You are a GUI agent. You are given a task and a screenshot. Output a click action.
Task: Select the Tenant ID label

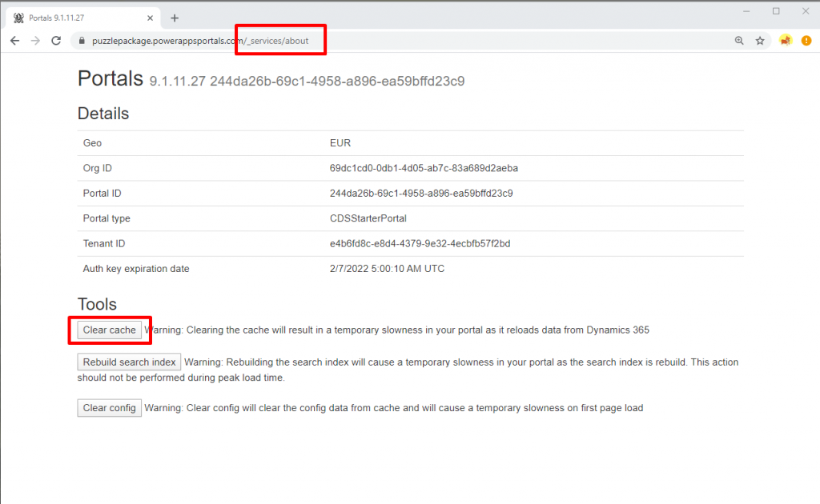point(103,243)
